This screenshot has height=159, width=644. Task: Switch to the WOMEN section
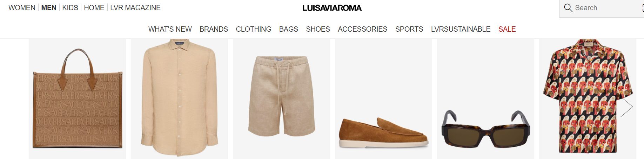(22, 8)
